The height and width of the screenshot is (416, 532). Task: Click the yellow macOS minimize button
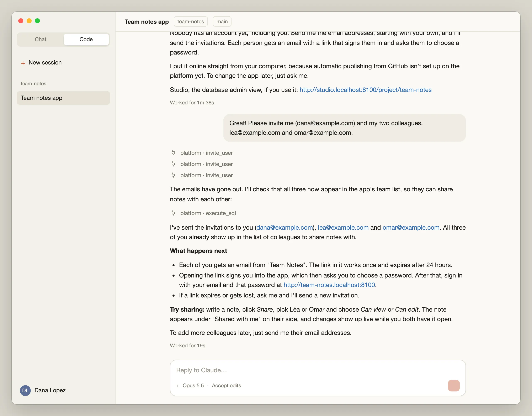click(x=29, y=21)
